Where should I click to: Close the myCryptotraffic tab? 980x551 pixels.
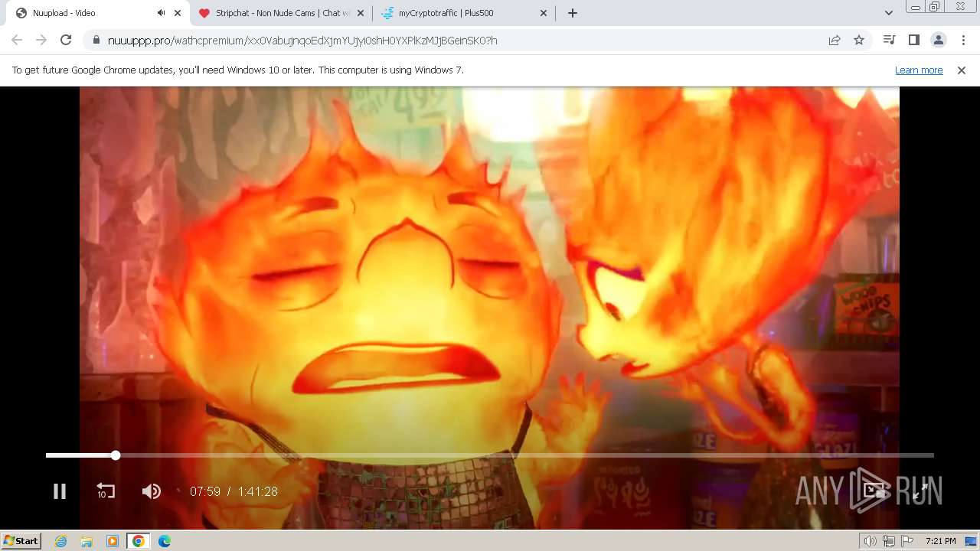(544, 13)
